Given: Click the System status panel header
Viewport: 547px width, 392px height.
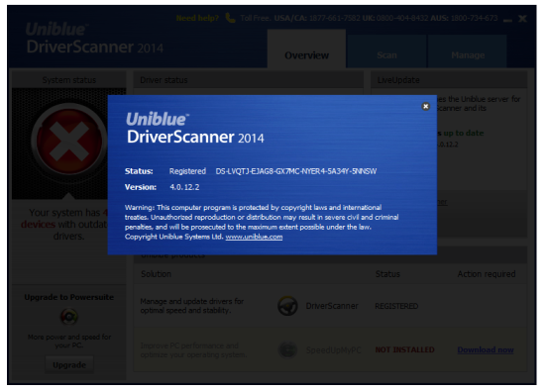Looking at the screenshot, I should 69,80.
